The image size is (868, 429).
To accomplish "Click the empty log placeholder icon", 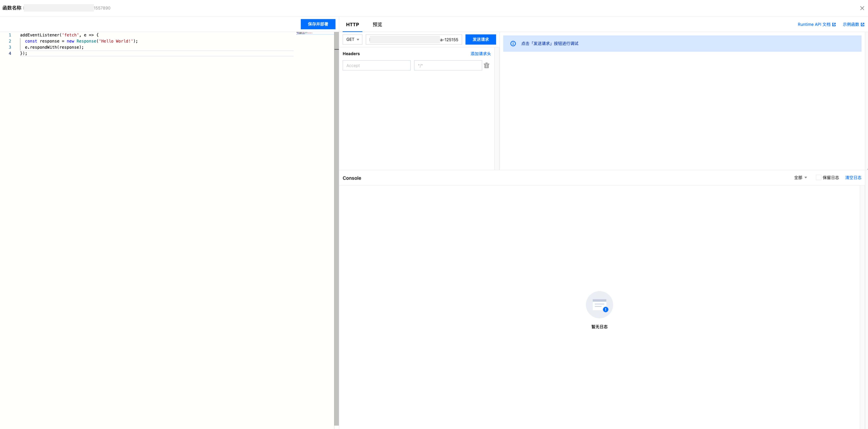I will tap(599, 305).
